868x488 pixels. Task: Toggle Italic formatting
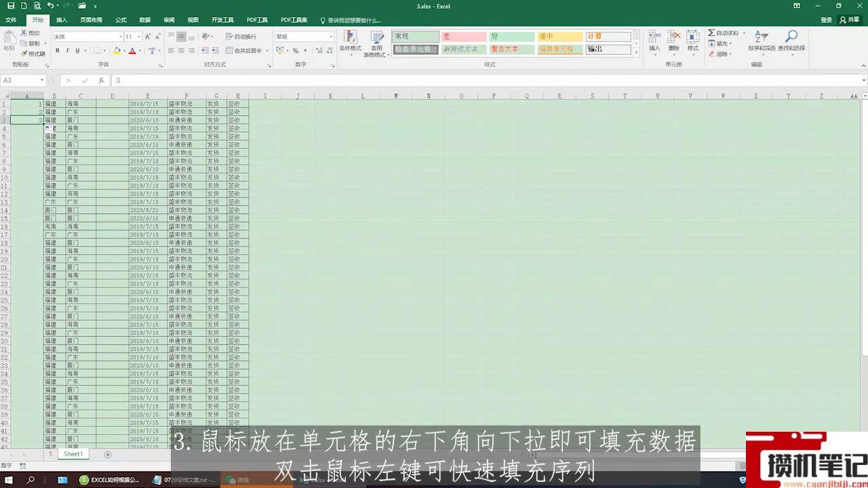tap(67, 51)
